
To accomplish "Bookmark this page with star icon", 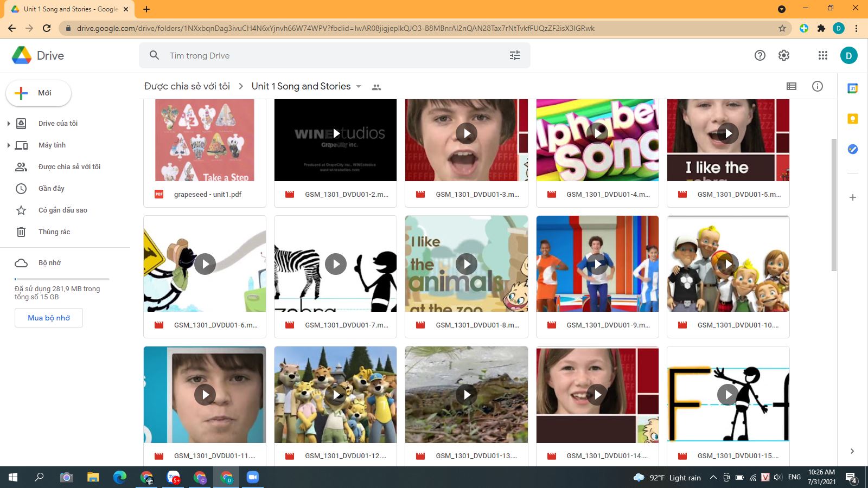I will coord(782,28).
